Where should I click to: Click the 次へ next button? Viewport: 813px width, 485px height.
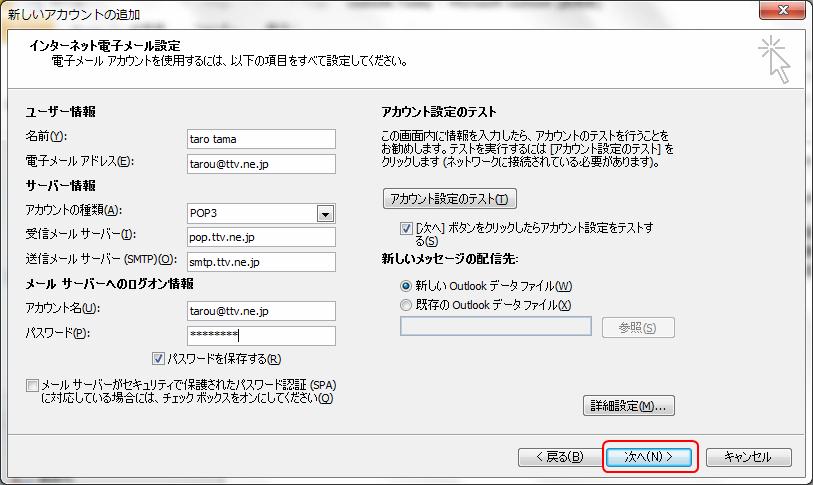[x=649, y=457]
